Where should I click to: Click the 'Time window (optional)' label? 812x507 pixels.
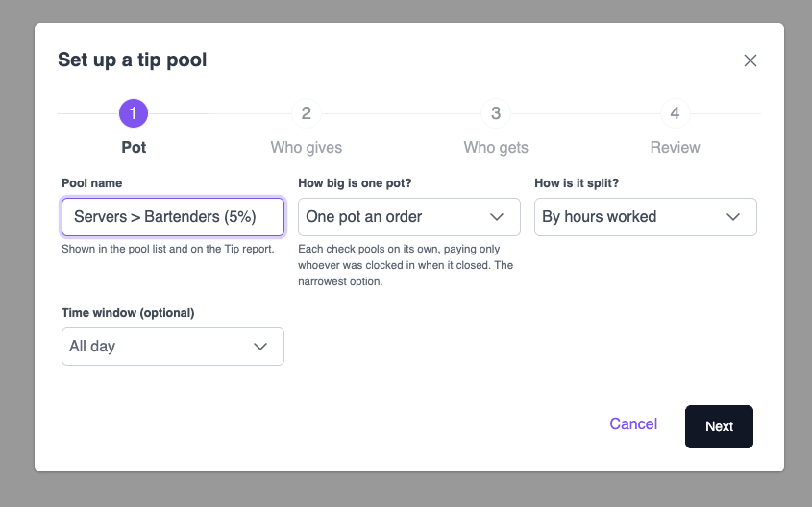[128, 313]
